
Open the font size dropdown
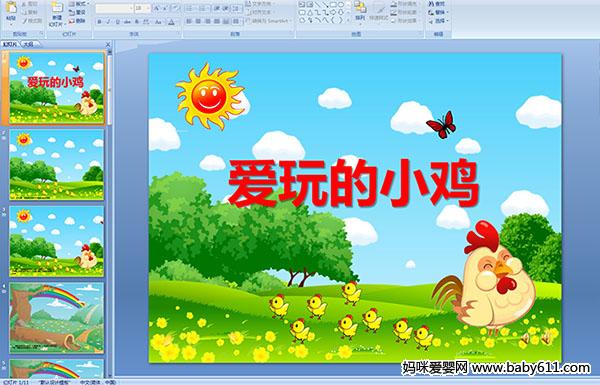pos(148,8)
